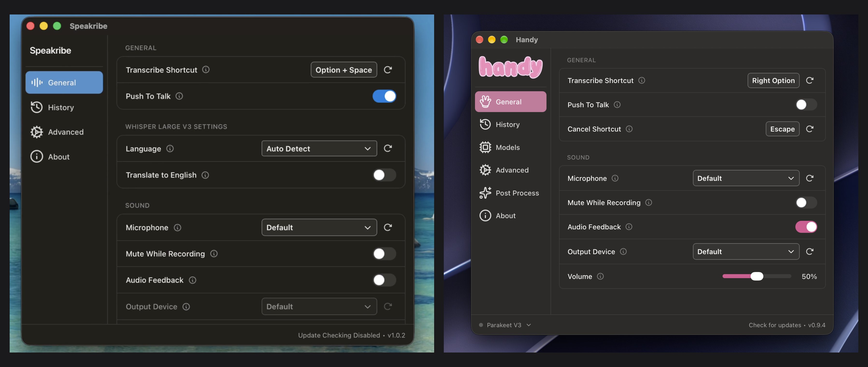Turn on Mute While Recording in Speakribe

384,254
